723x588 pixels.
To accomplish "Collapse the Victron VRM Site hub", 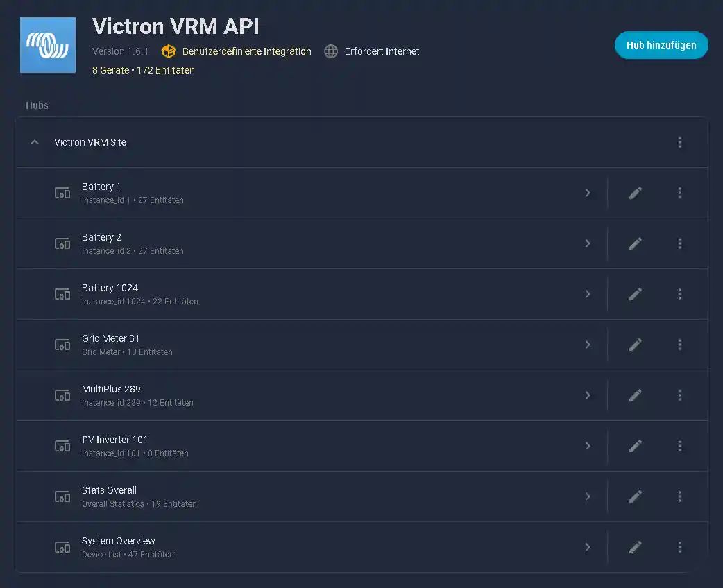I will click(x=35, y=142).
